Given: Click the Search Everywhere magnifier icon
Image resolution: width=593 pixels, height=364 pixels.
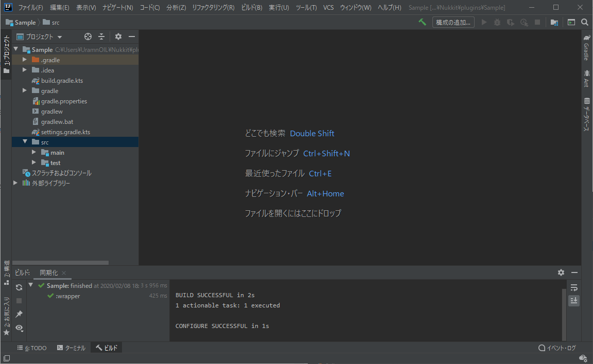Looking at the screenshot, I should (585, 22).
